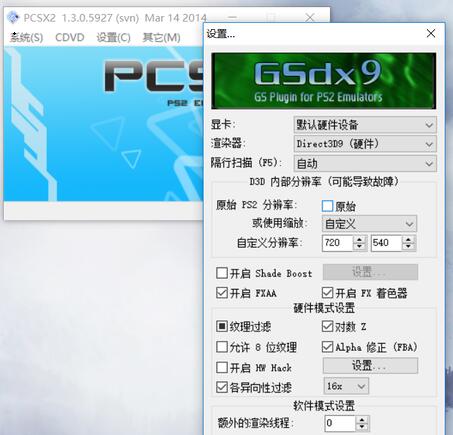Toggle the 原始 native resolution checkbox
The image size is (453, 435).
[x=327, y=206]
